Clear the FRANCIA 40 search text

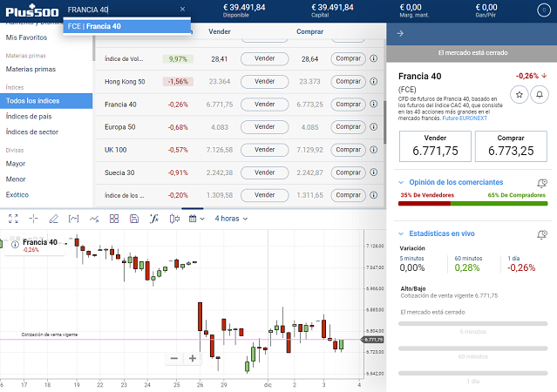182,10
